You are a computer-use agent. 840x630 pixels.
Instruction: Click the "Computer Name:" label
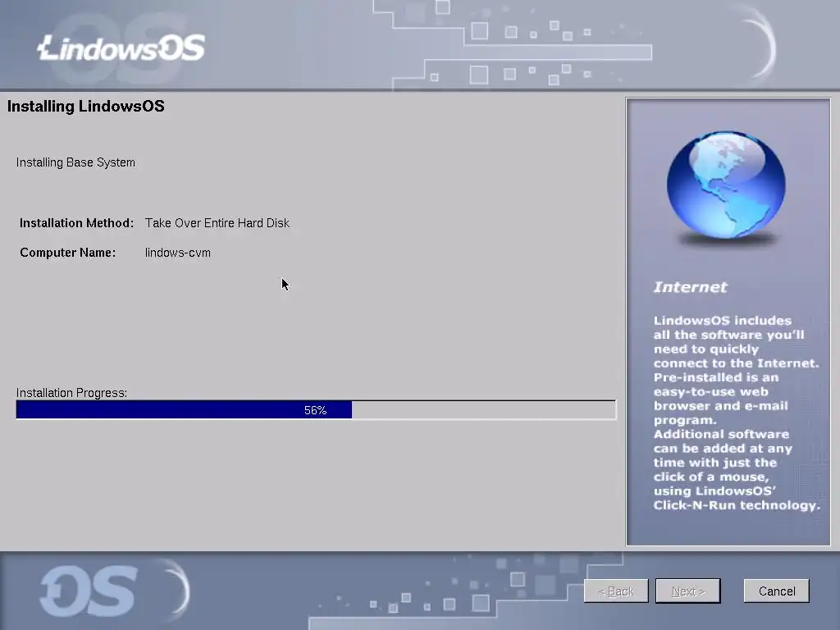point(67,253)
